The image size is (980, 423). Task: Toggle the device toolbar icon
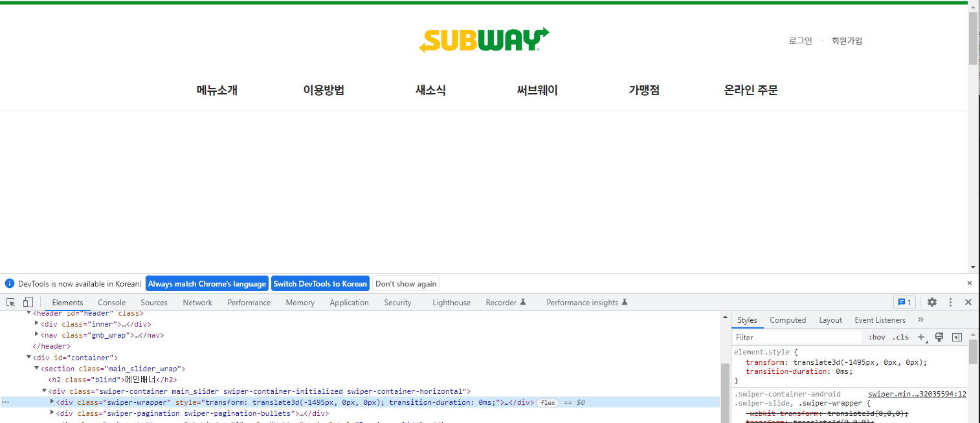click(28, 302)
